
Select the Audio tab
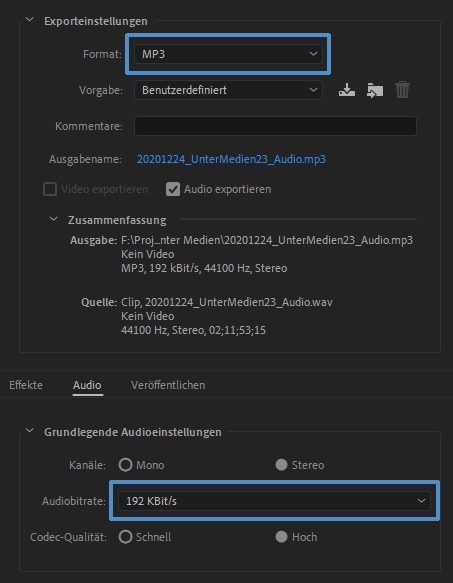pos(87,385)
